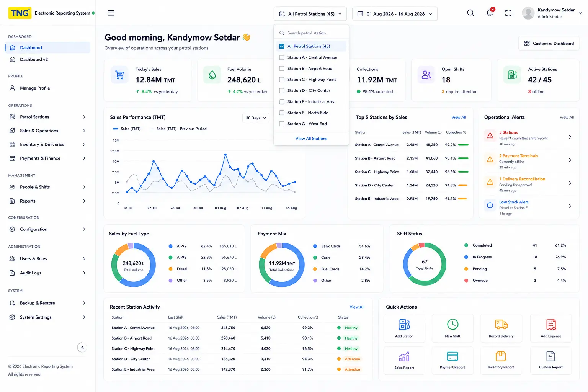The height and width of the screenshot is (392, 588).
Task: Click the Sales Performance line chart peak
Action: coord(225,154)
